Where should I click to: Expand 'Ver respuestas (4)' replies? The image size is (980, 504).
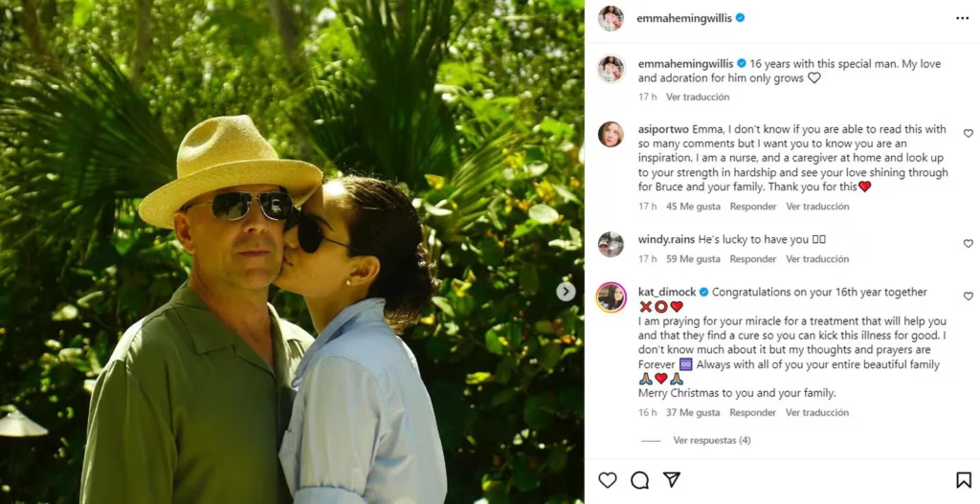711,441
